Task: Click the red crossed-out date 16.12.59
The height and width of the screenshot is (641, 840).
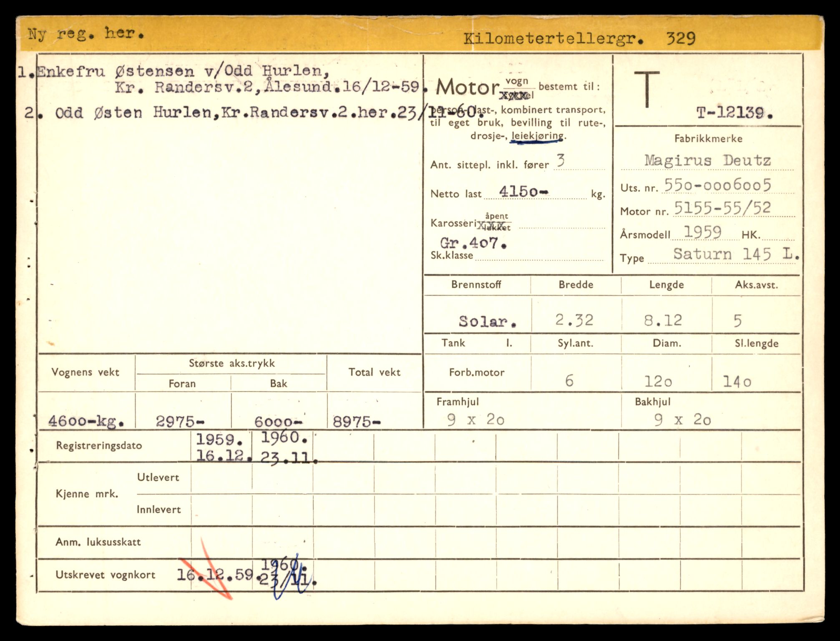Action: [x=214, y=575]
